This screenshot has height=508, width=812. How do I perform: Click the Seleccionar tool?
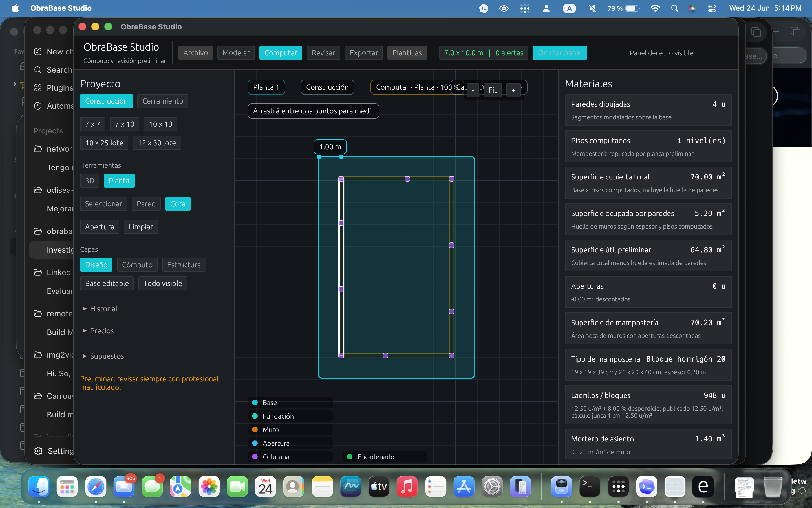[104, 204]
